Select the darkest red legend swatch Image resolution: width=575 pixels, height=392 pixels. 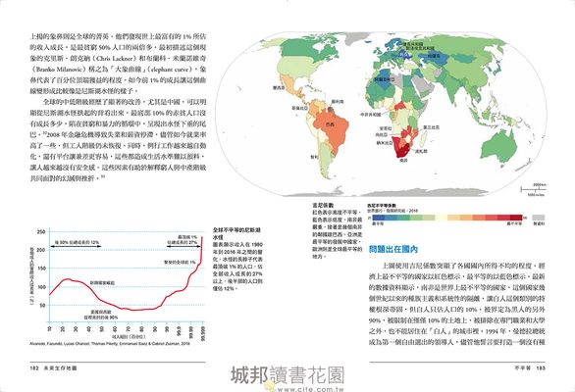(x=516, y=218)
